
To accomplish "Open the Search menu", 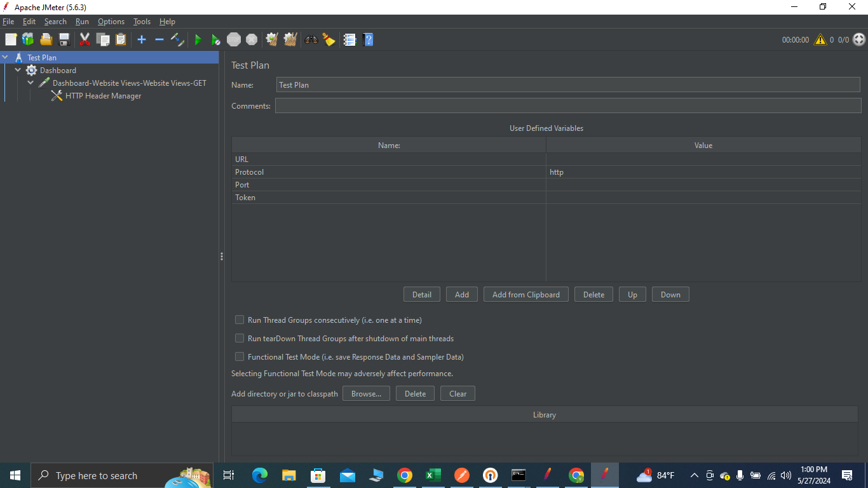I will [x=55, y=22].
